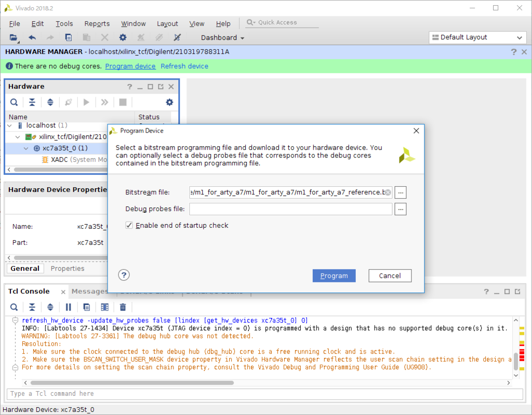Click the Copy icon in main toolbar
The width and height of the screenshot is (532, 415).
(69, 37)
